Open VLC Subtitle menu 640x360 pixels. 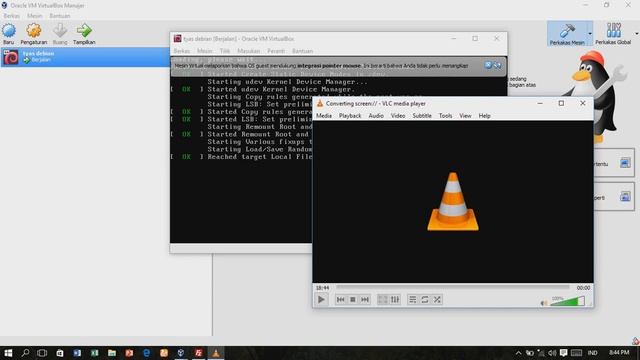pos(422,116)
